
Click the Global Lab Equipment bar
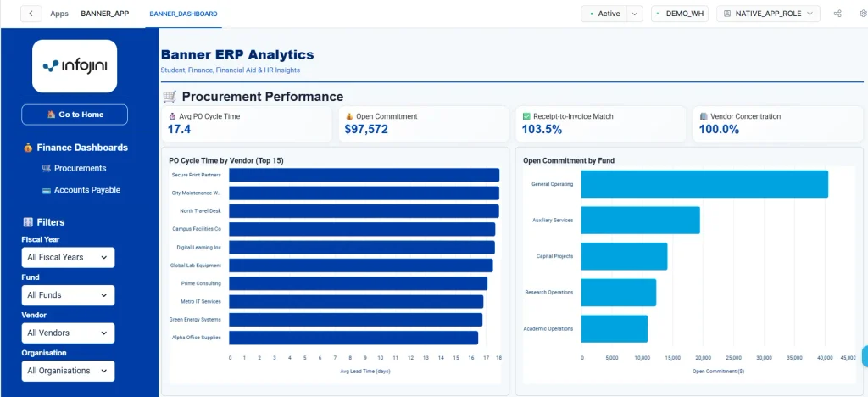(x=361, y=266)
